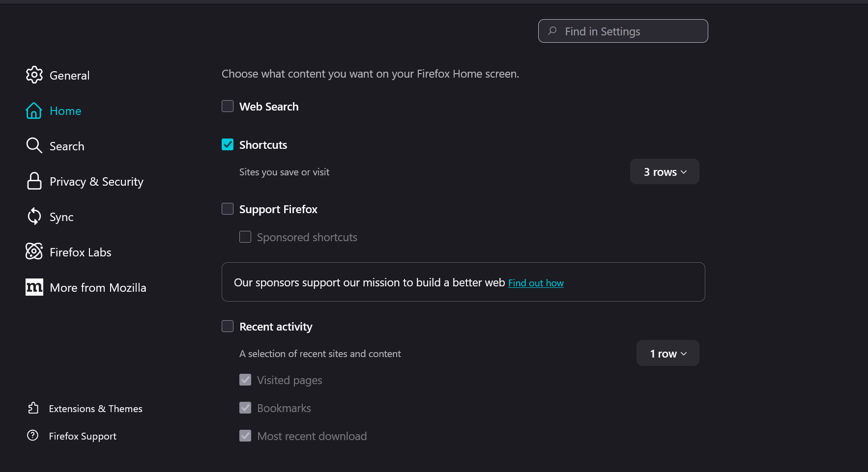Open Search via the magnifier icon
The image size is (868, 472).
(x=34, y=145)
